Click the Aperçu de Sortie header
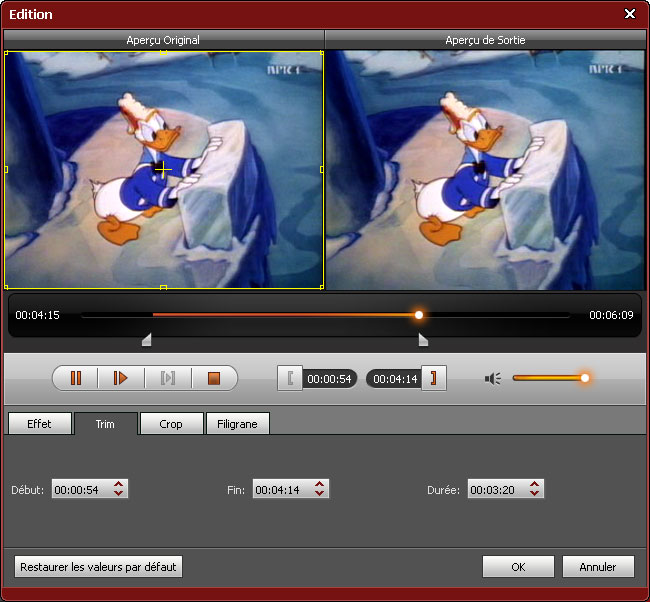Image resolution: width=650 pixels, height=602 pixels. pyautogui.click(x=485, y=40)
